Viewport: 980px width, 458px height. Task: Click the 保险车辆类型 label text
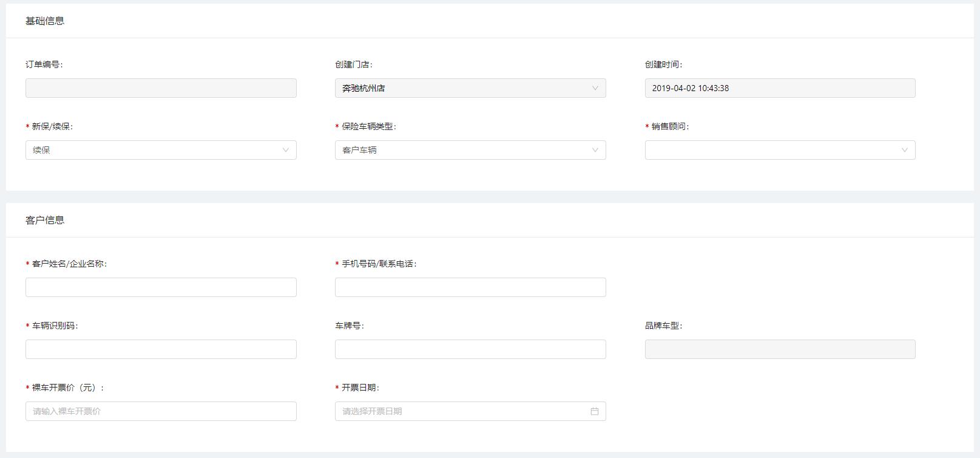click(x=368, y=126)
